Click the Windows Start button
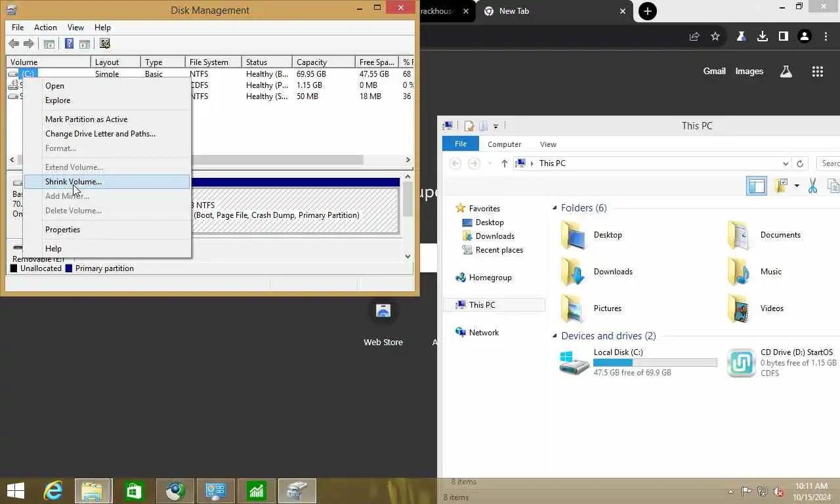 coord(16,491)
